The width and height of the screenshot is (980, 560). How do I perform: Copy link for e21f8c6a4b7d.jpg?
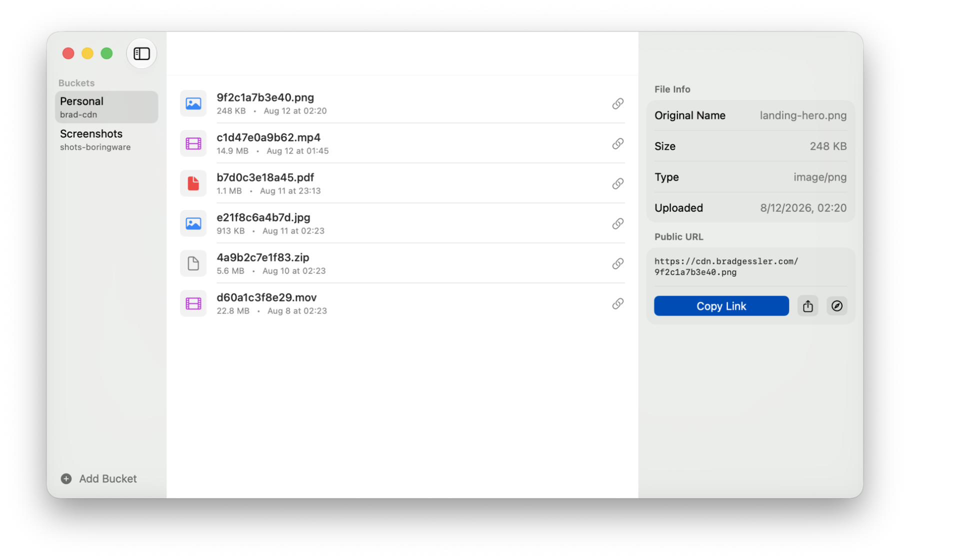click(x=617, y=223)
